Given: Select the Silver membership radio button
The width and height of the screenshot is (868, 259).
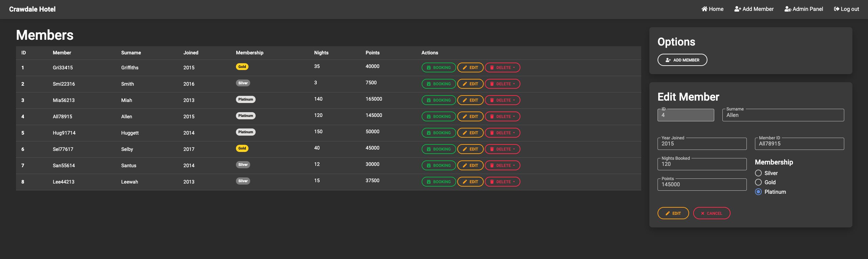Looking at the screenshot, I should (x=758, y=173).
